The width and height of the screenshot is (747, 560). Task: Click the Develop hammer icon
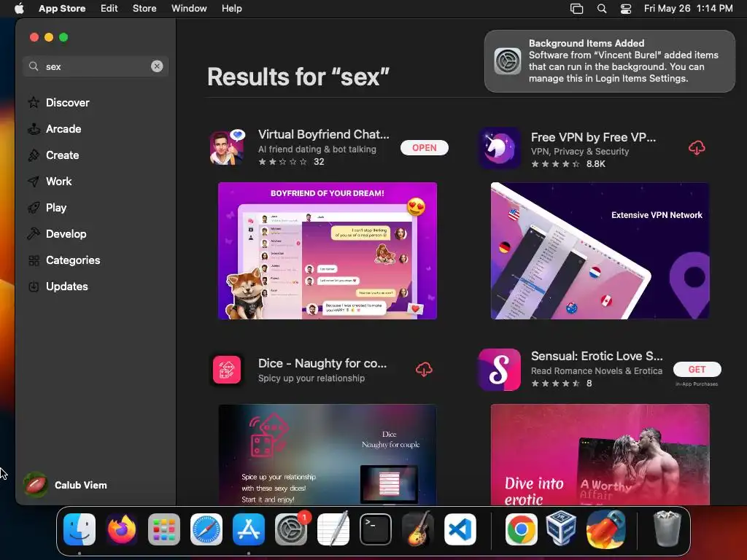coord(34,234)
